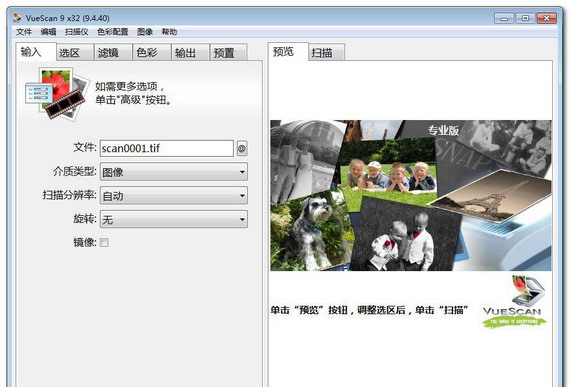
Task: Minimize the VueScan window
Action: pos(504,18)
